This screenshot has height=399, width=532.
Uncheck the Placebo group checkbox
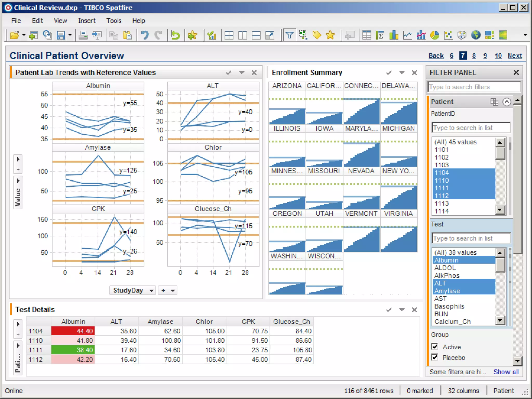435,357
